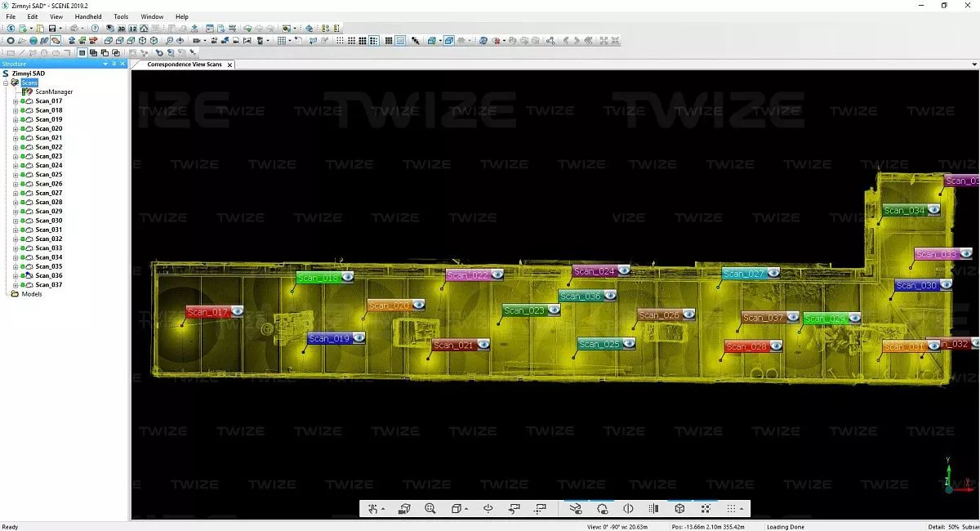Screen dimensions: 980x531
Task: Click the magnifier zoom icon in the bottom toolbar
Action: tap(430, 509)
